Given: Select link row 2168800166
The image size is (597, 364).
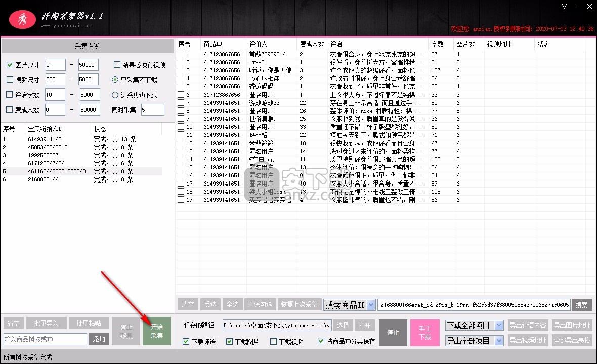Looking at the screenshot, I should click(81, 179).
